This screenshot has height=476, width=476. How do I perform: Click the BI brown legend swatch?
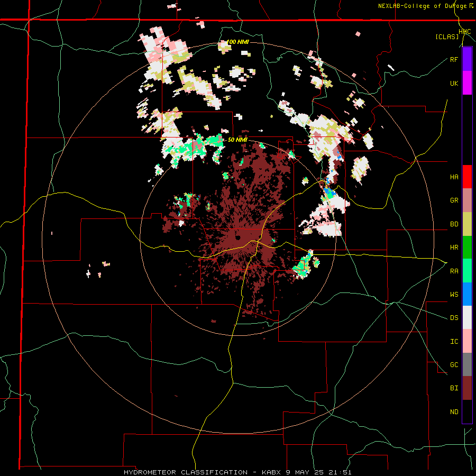[x=467, y=388]
